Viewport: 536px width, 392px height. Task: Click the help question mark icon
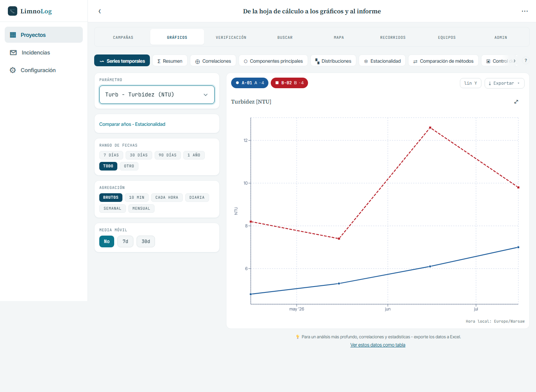click(x=526, y=60)
